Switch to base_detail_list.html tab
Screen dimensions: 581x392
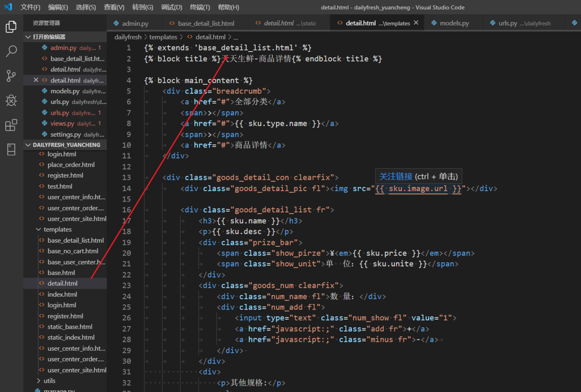pyautogui.click(x=205, y=23)
